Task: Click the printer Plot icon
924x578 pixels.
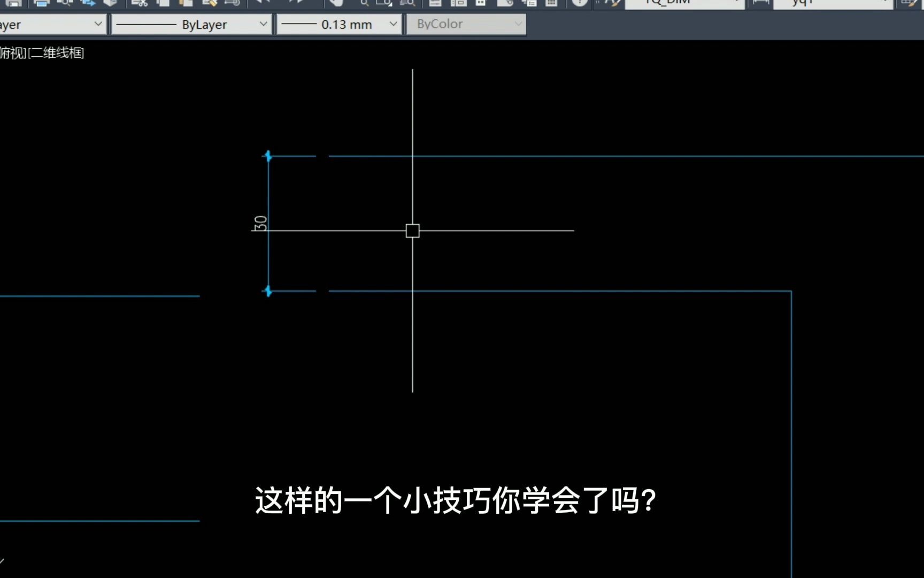Action: [x=41, y=3]
